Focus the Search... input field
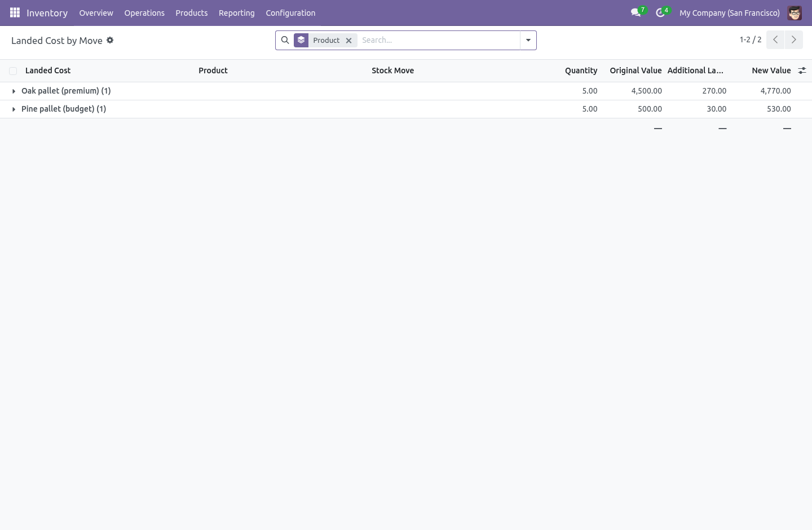The height and width of the screenshot is (530, 812). click(438, 40)
